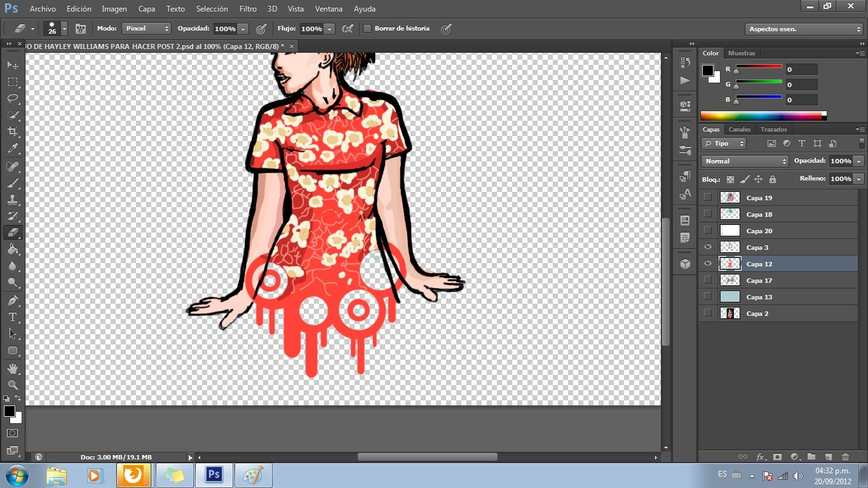Screen dimensions: 868x488
Task: Select the Hand tool
Action: click(13, 369)
